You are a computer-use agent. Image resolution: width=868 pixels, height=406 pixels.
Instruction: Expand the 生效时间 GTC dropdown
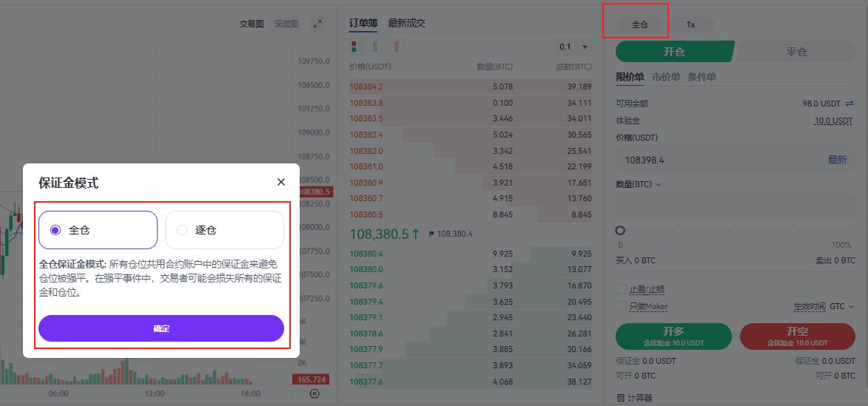coord(842,306)
